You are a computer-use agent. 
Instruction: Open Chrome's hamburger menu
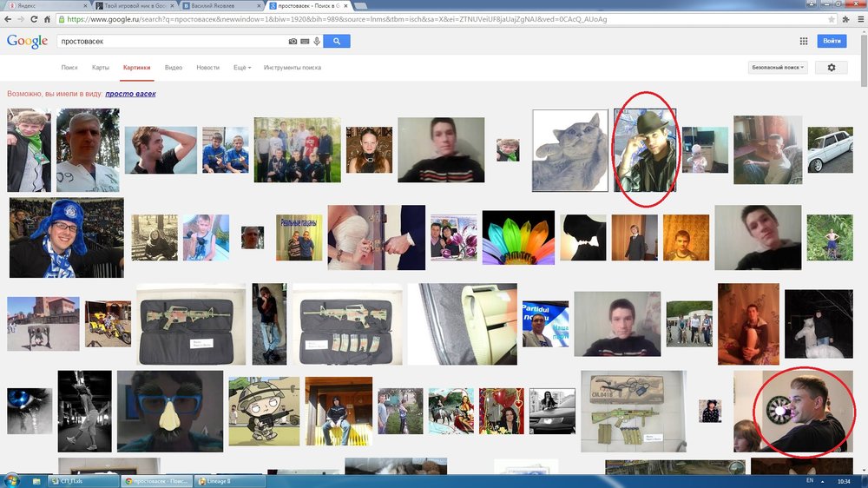858,18
